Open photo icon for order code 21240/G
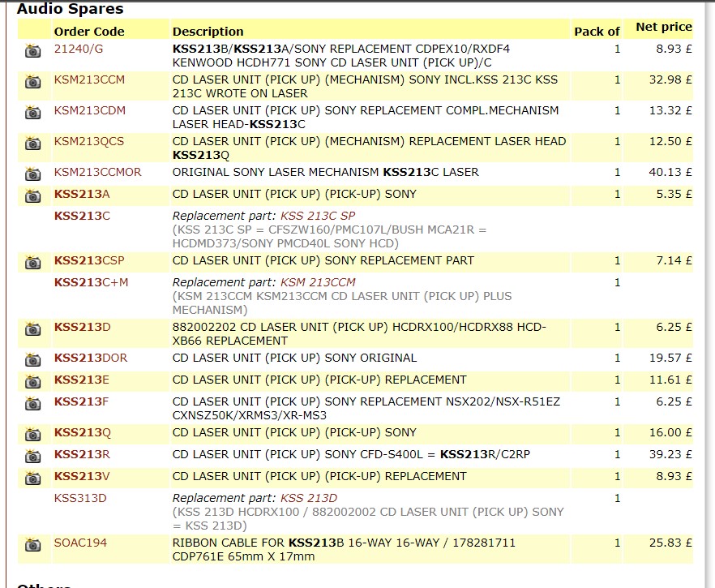 coord(32,50)
